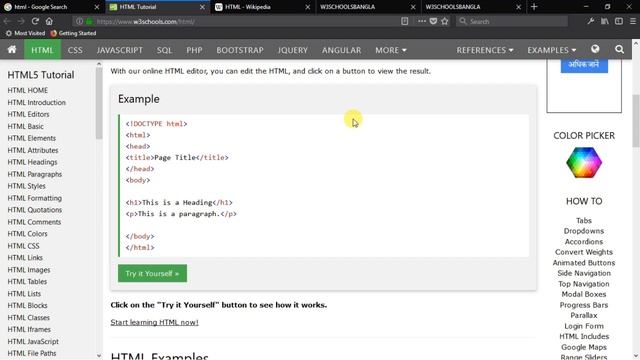Click the secure padlock icon
Screen dimensions: 640x360
tap(89, 21)
